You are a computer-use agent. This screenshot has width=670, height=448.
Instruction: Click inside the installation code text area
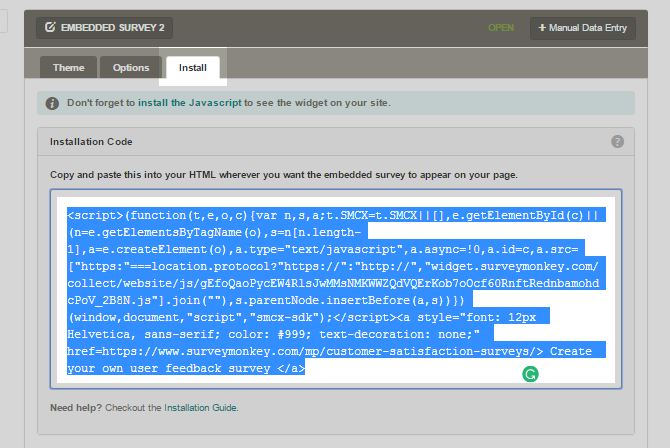point(336,289)
